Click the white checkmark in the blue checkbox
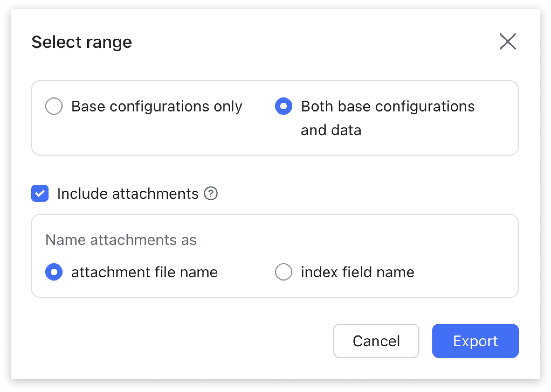This screenshot has width=551, height=392. point(40,193)
